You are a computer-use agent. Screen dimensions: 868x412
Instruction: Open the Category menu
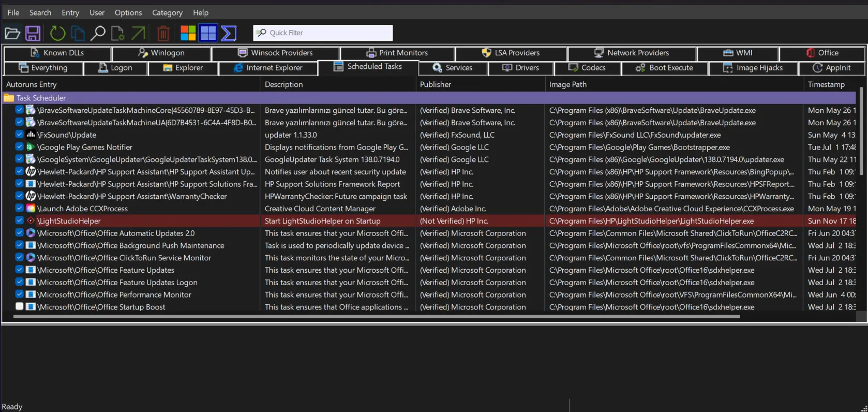(x=167, y=12)
